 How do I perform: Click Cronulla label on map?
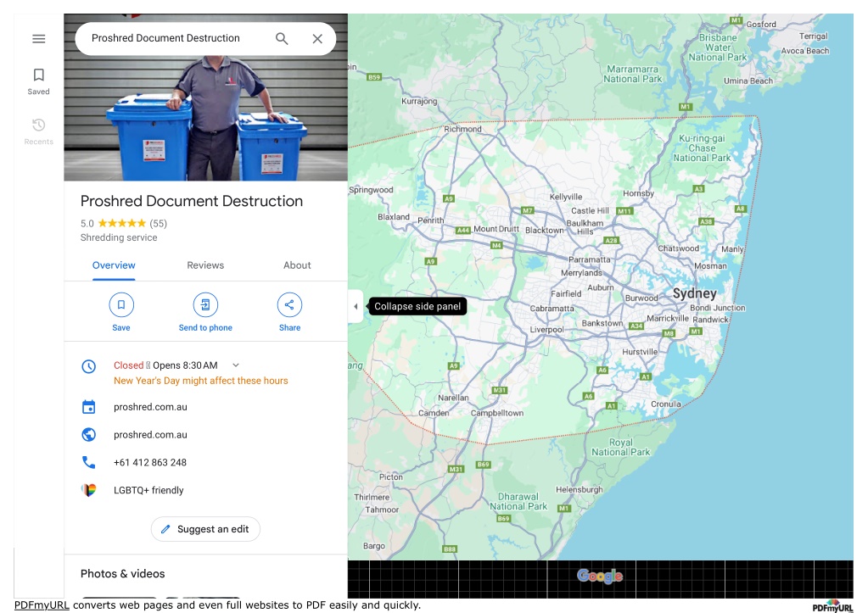(666, 404)
